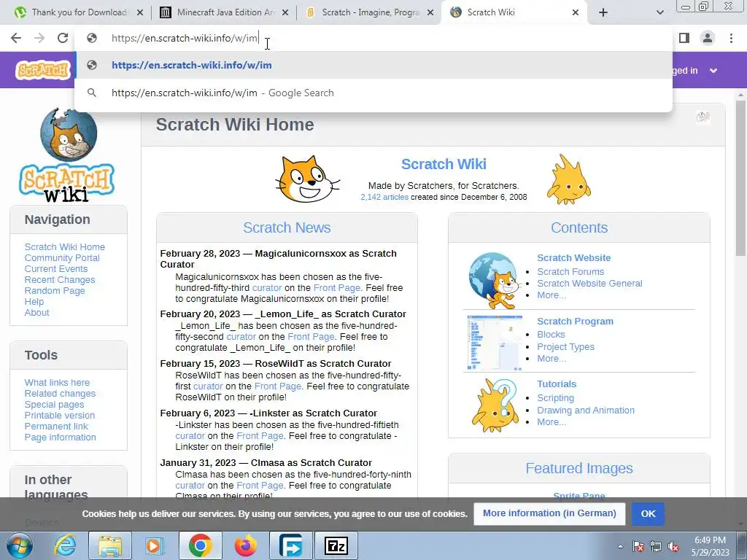Open the Drawing and Animation link
The height and width of the screenshot is (560, 747).
(x=586, y=410)
